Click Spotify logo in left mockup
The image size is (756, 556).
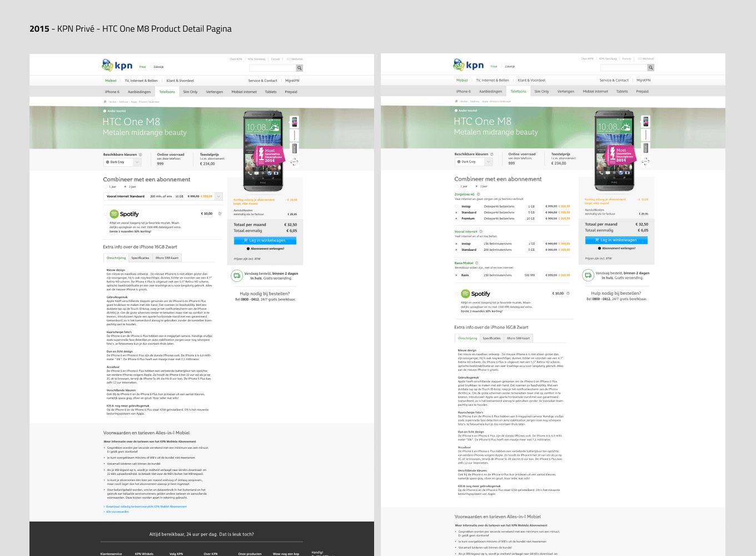tap(124, 214)
